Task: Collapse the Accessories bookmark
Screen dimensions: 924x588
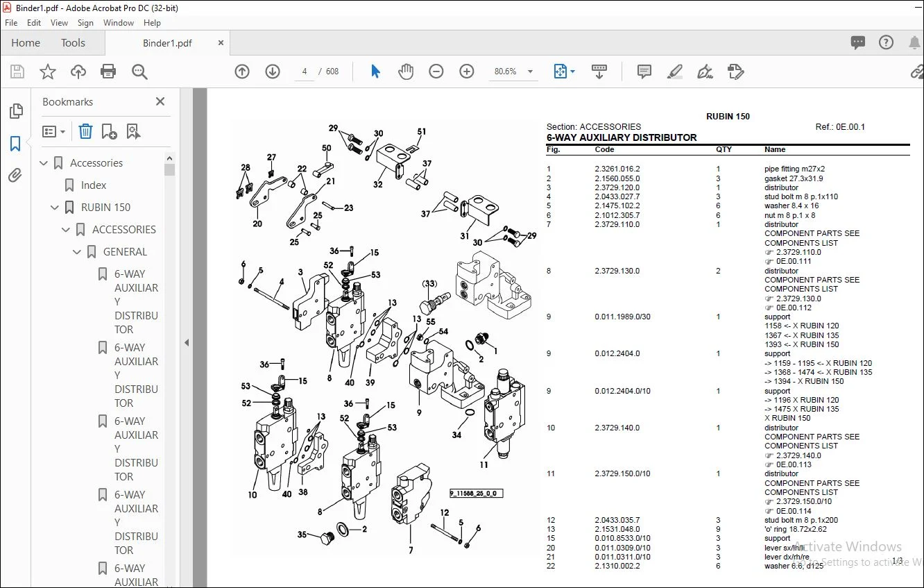Action: (44, 163)
